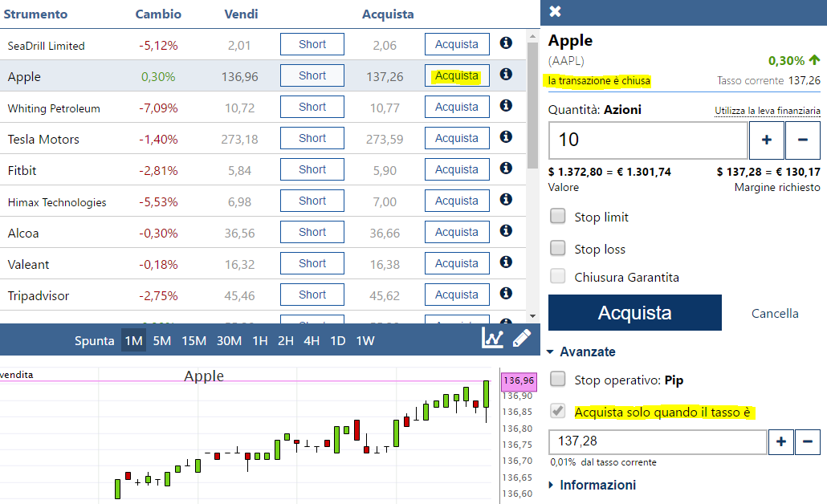Viewport: 827px width, 504px height.
Task: Select the Tesla Motors instrument name
Action: (x=43, y=140)
